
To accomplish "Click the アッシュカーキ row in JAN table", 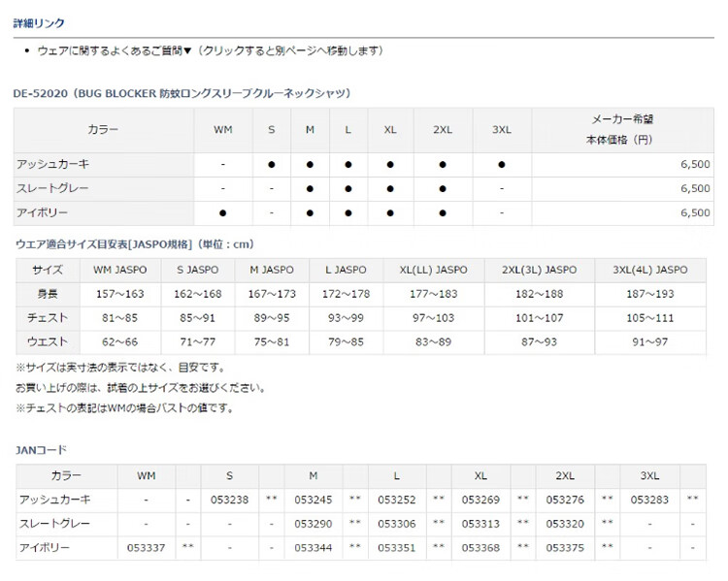I will [x=361, y=500].
